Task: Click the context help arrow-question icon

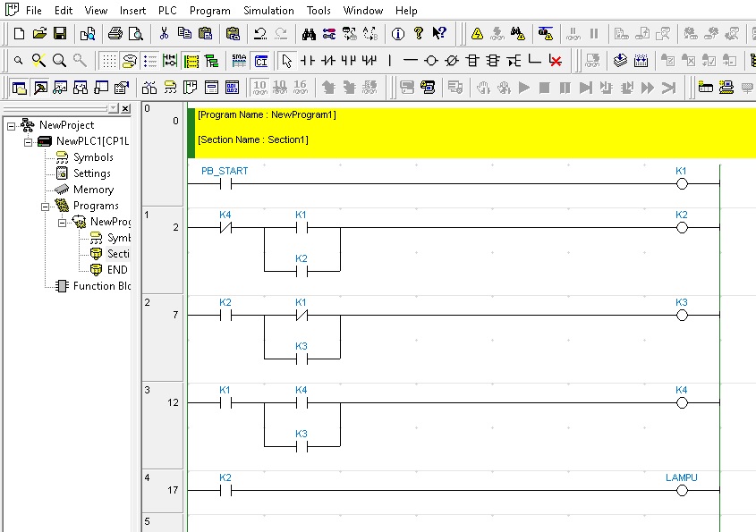Action: tap(439, 34)
